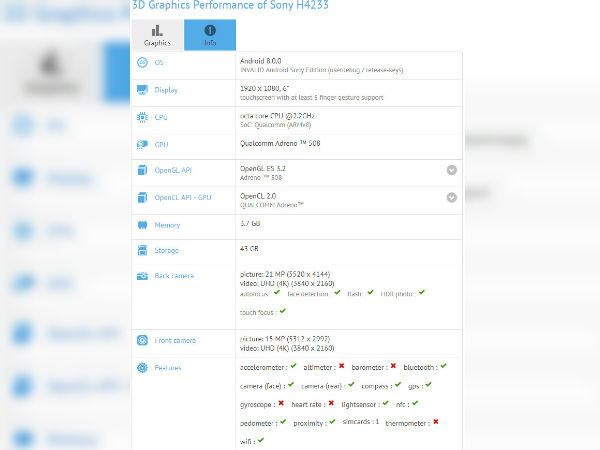
Task: Click the page title '3D Graphics Performance of Sony H4233'
Action: click(230, 5)
